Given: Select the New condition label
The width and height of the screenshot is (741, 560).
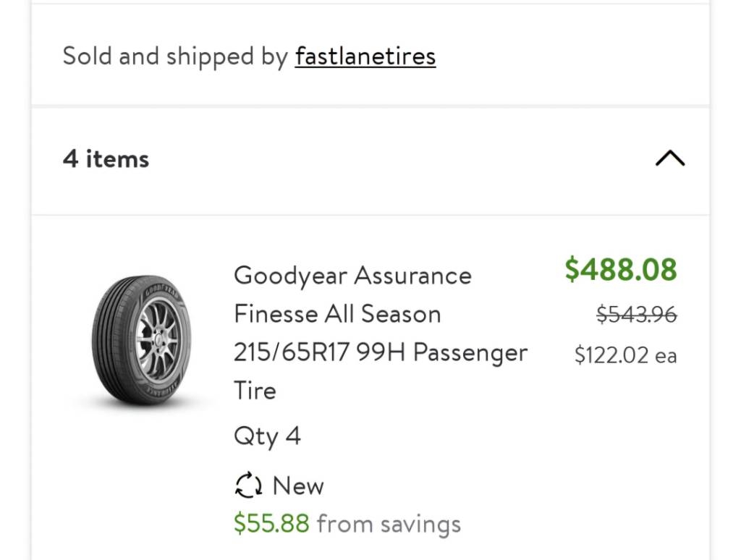Looking at the screenshot, I should pyautogui.click(x=298, y=485).
